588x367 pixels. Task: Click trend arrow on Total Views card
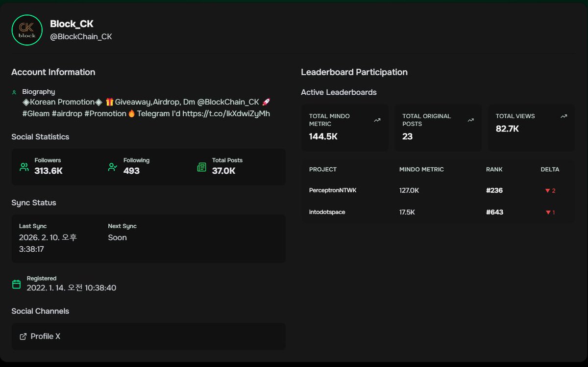(563, 116)
